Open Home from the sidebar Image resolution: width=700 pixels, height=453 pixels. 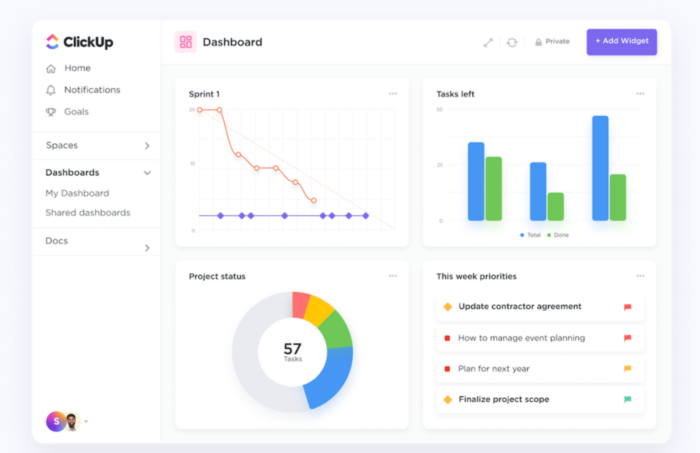pyautogui.click(x=68, y=68)
